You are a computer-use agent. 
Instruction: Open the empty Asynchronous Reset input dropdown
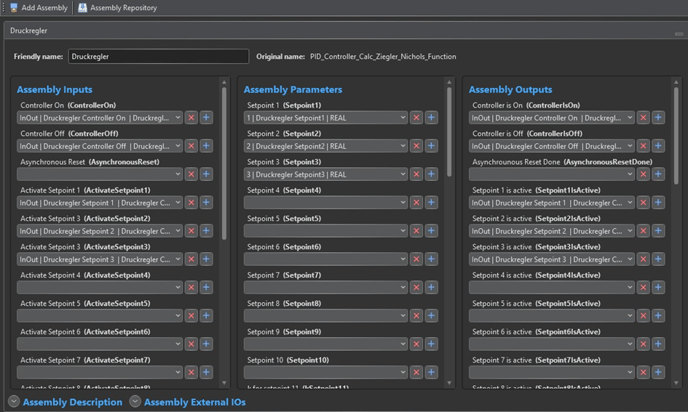[100, 174]
